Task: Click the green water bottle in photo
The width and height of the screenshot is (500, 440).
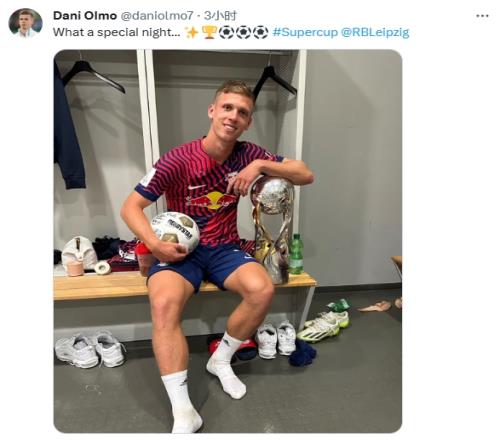Action: 296,254
